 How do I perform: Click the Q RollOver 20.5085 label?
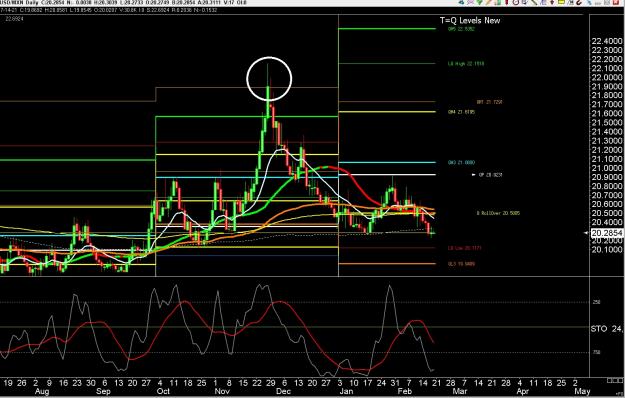tap(498, 213)
